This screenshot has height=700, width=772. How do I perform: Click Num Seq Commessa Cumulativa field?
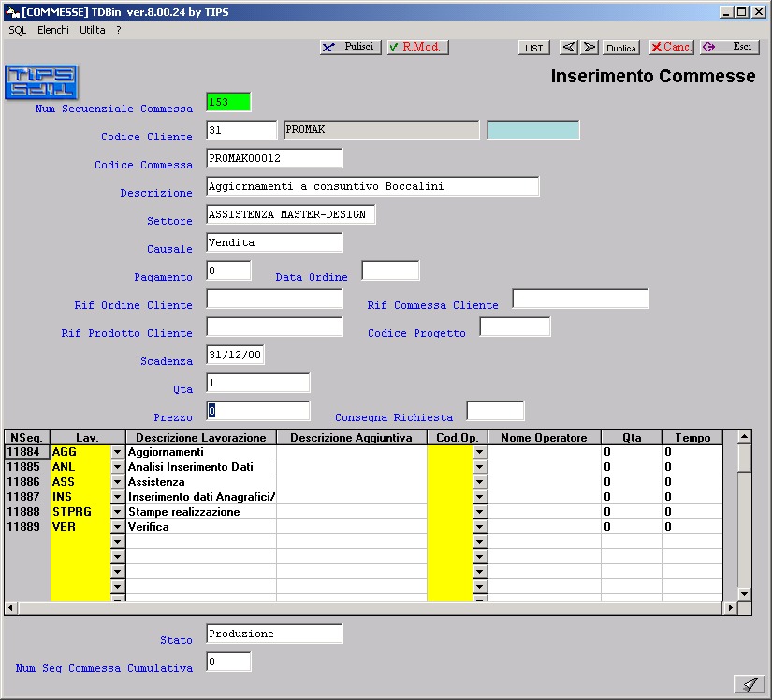[x=228, y=662]
